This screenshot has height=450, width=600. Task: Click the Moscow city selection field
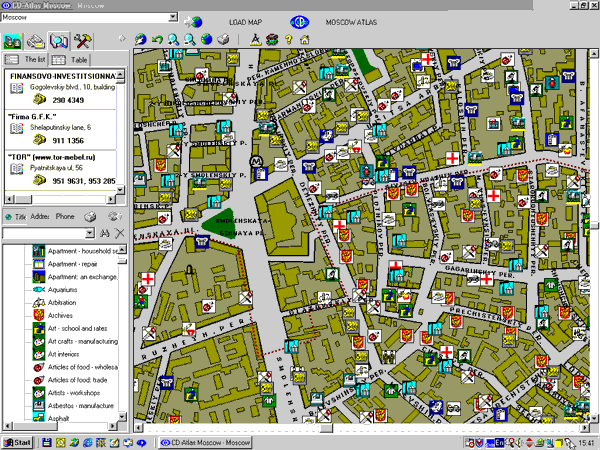click(x=85, y=17)
